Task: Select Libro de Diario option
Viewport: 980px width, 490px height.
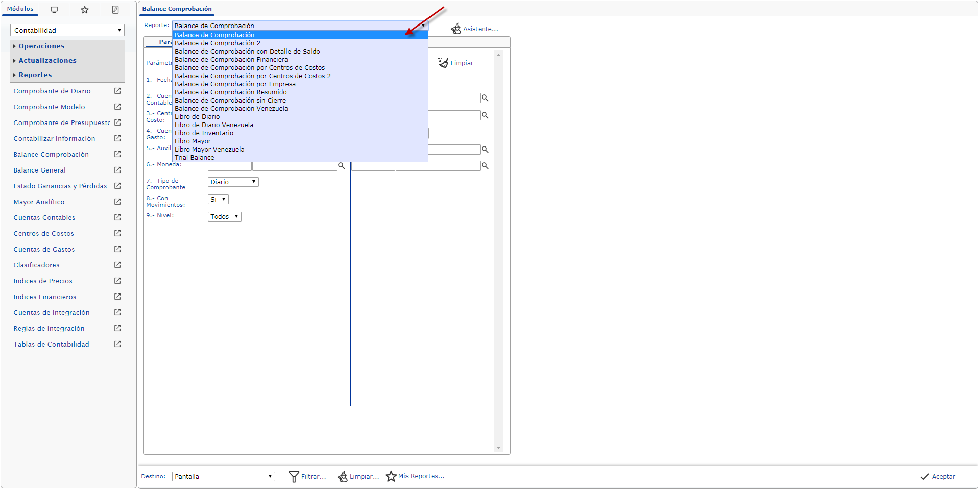Action: tap(300, 117)
